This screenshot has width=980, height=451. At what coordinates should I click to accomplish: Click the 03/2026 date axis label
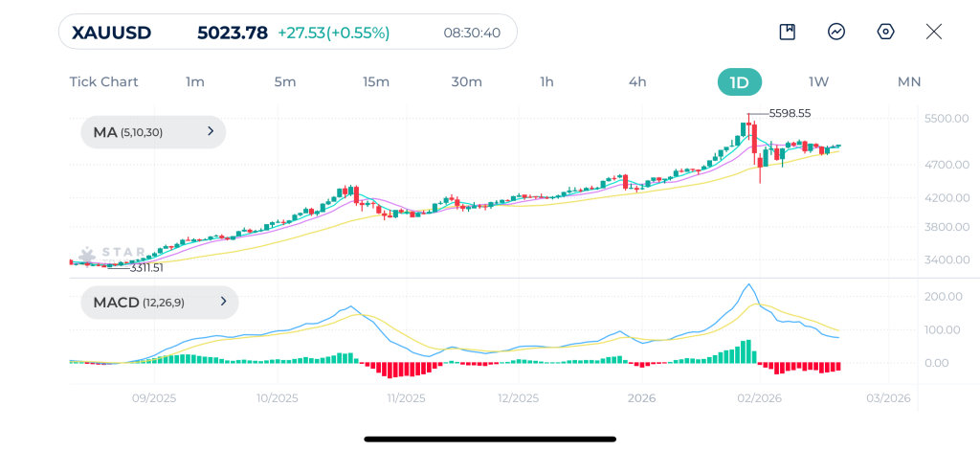click(888, 397)
